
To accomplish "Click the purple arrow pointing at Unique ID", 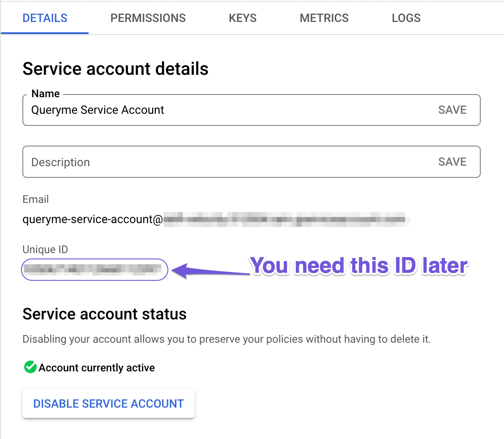I will (210, 271).
